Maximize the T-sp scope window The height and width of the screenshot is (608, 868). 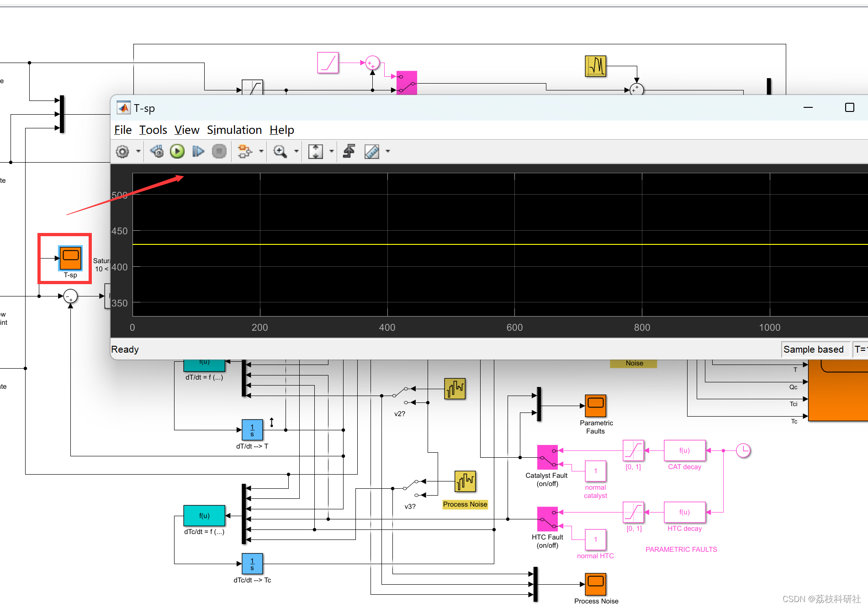[850, 107]
